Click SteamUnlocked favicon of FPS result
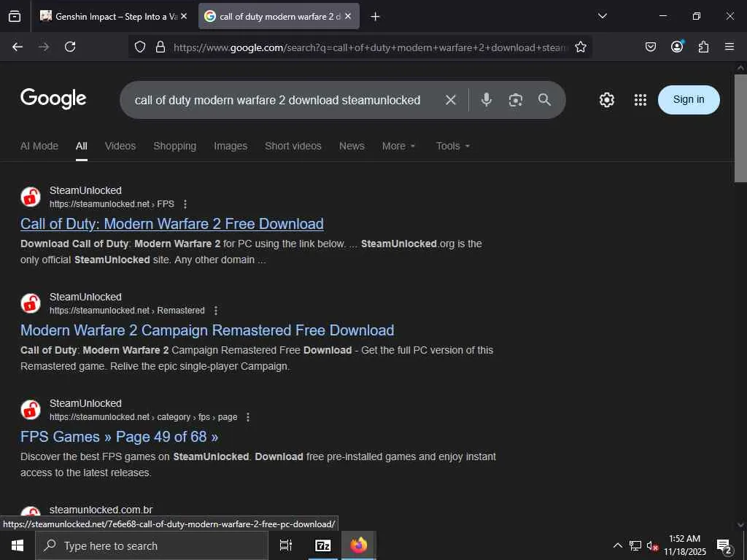This screenshot has height=560, width=747. pos(31,197)
